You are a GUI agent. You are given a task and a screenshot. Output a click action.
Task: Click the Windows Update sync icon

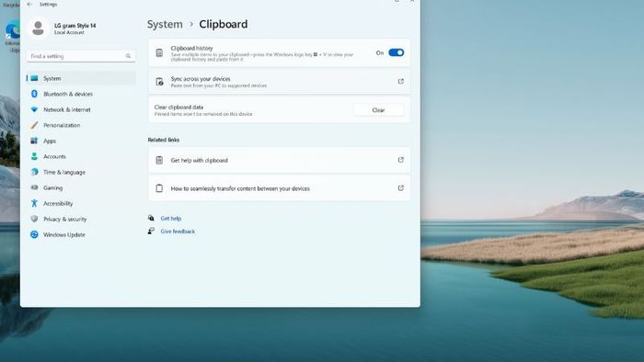tap(34, 234)
